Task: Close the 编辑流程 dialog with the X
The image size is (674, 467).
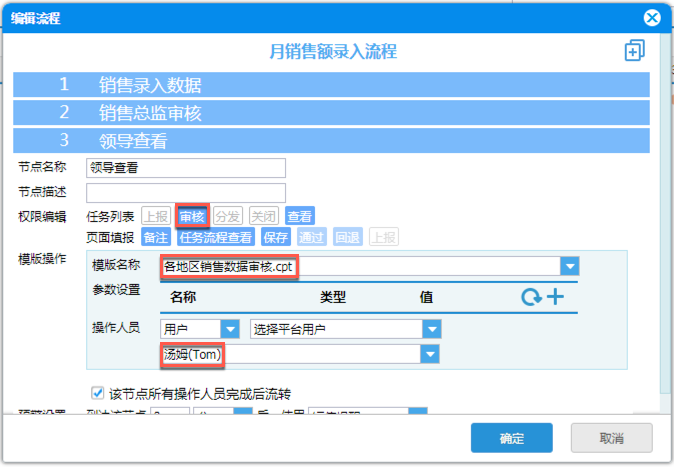Action: pos(652,18)
